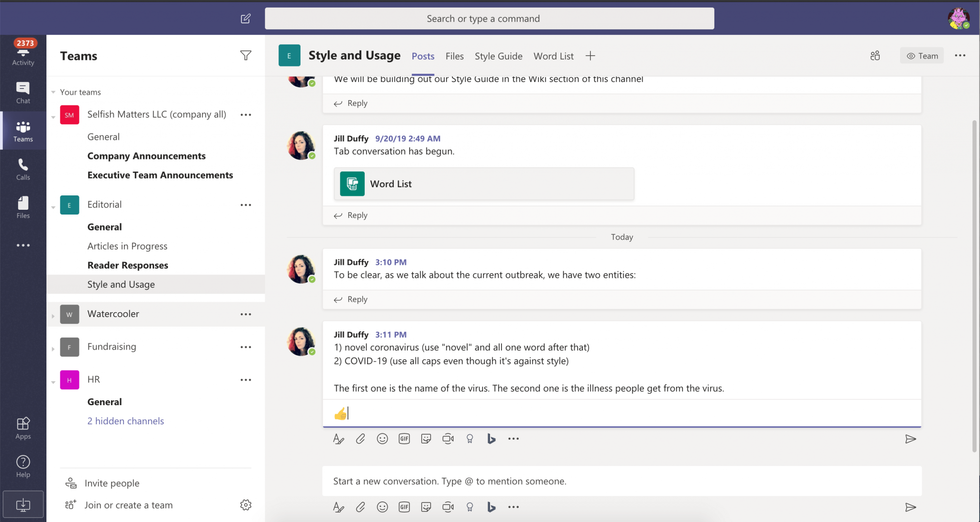Click the Search or type a command box
This screenshot has height=522, width=980.
489,19
